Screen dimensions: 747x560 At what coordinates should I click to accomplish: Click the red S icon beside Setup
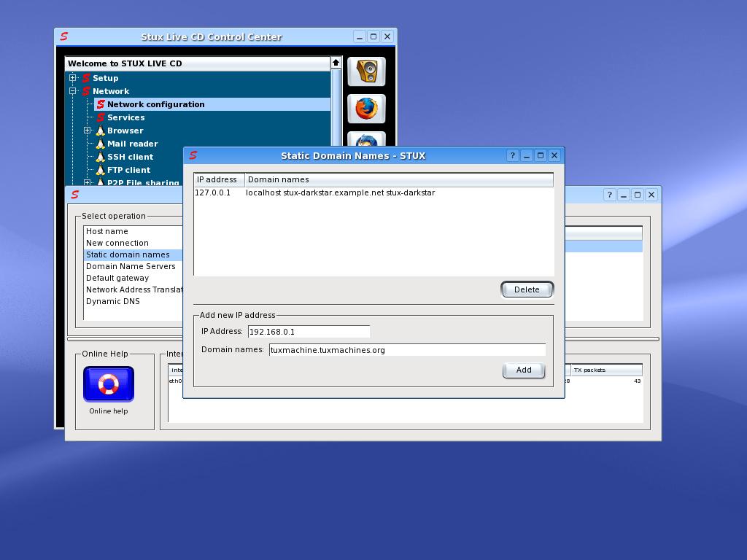click(x=86, y=78)
